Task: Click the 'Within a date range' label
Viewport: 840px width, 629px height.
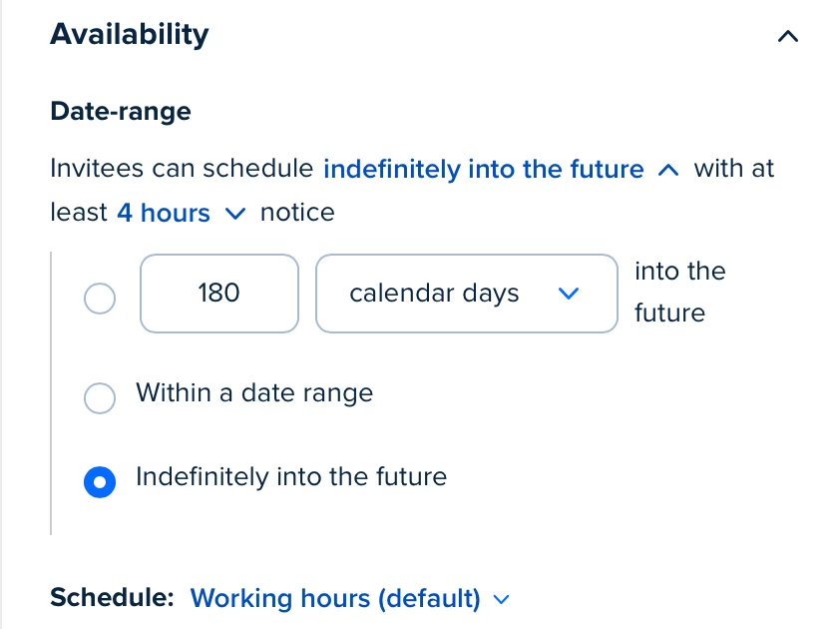Action: coord(254,393)
